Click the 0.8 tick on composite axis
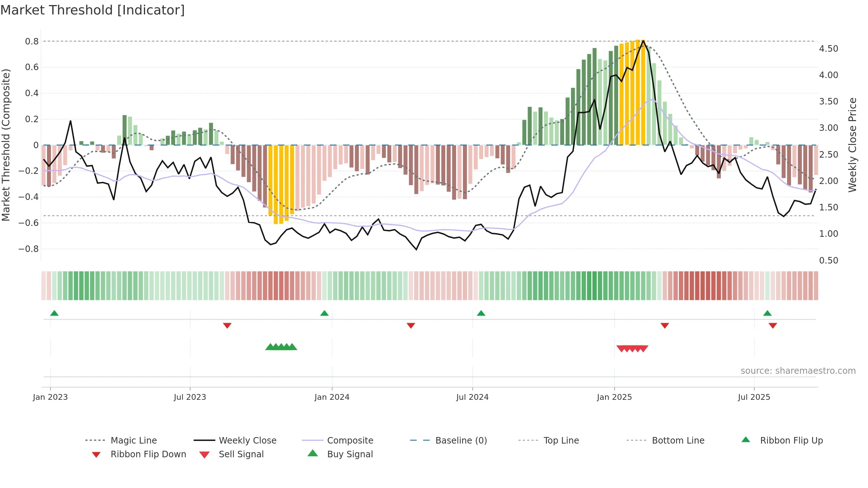This screenshot has height=488, width=868. [x=32, y=41]
